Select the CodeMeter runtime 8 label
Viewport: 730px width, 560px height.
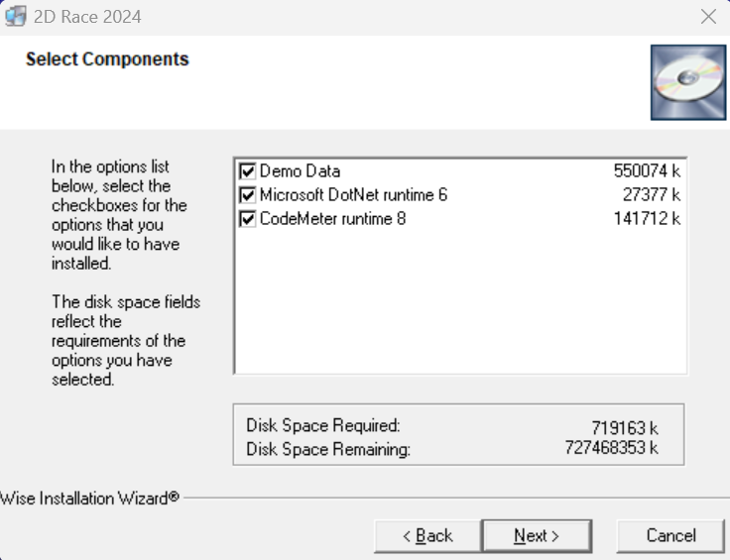[x=332, y=219]
